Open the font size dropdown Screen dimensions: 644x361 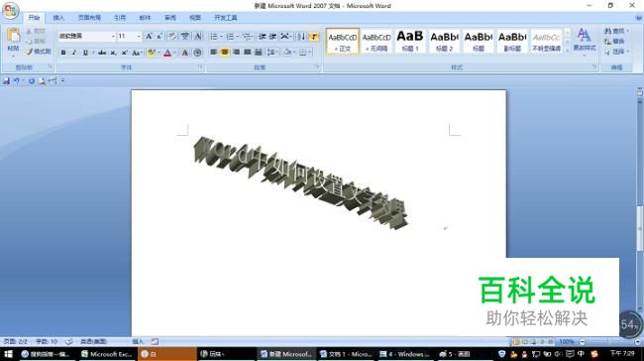(x=139, y=36)
